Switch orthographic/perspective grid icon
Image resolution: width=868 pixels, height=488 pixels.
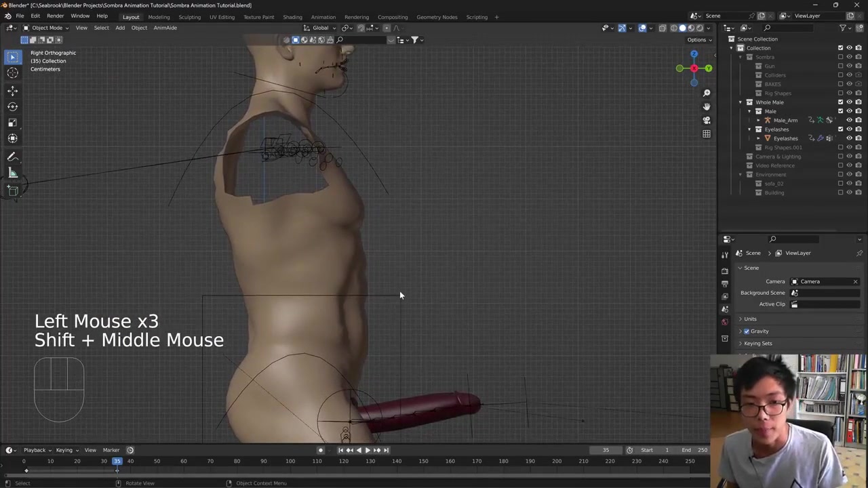[x=706, y=134]
